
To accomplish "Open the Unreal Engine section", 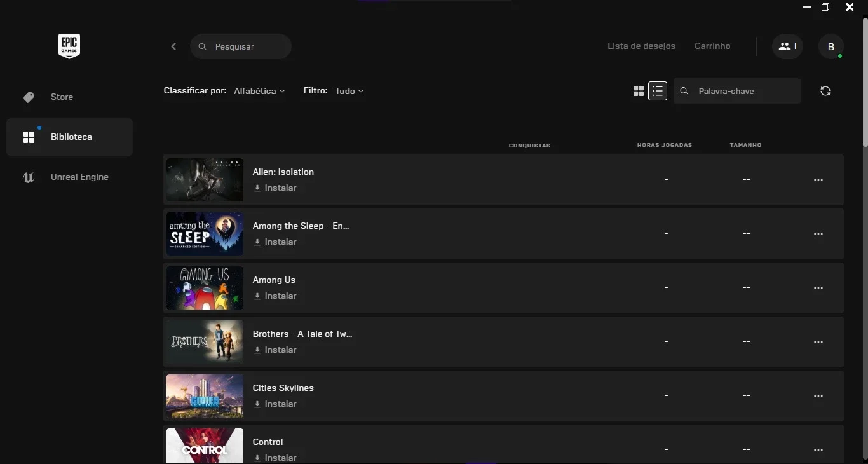I will 69,177.
